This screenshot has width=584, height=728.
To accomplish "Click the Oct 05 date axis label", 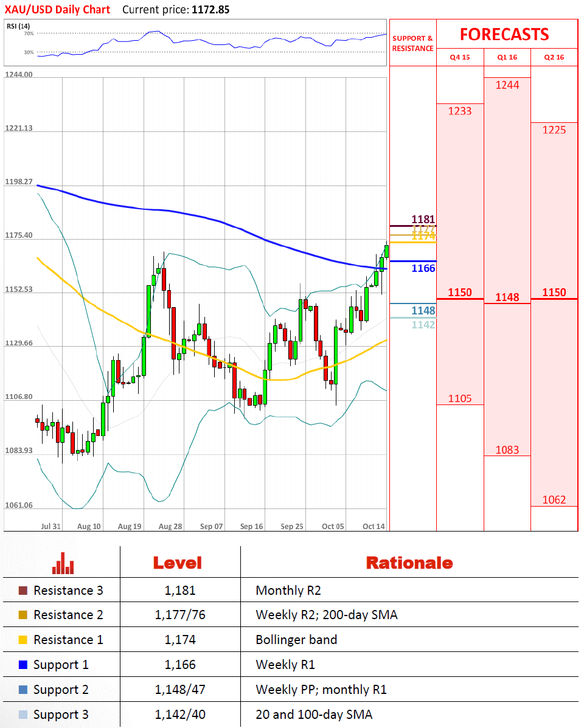I will [333, 527].
